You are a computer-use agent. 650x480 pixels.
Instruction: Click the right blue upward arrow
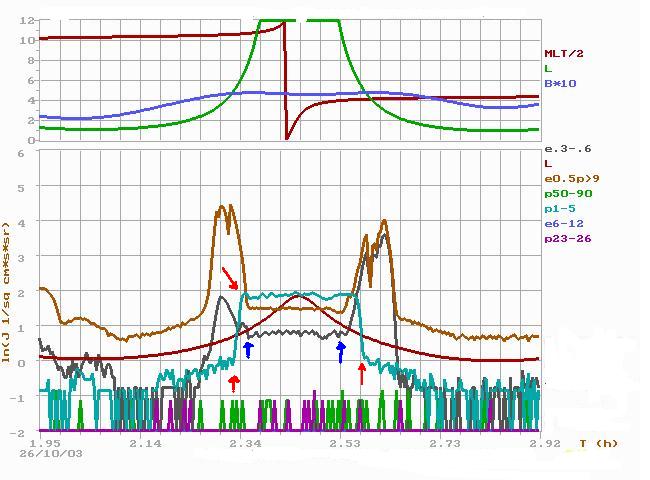pyautogui.click(x=341, y=350)
